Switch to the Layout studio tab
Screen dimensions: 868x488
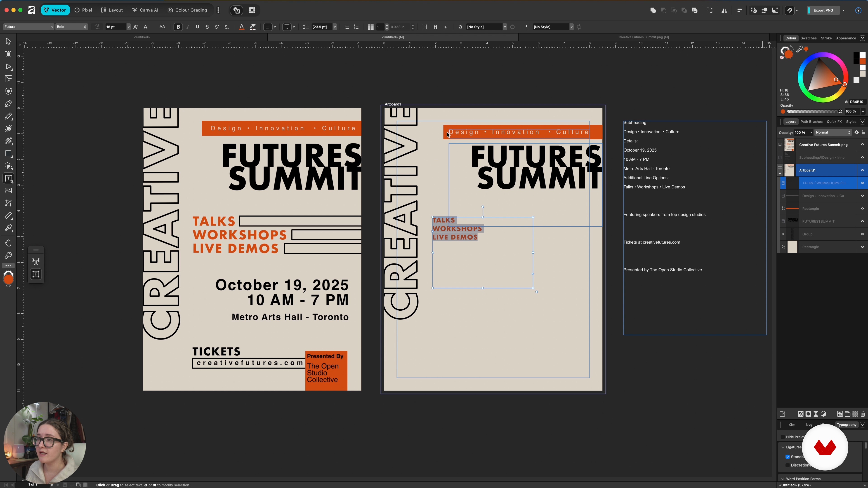coord(112,10)
